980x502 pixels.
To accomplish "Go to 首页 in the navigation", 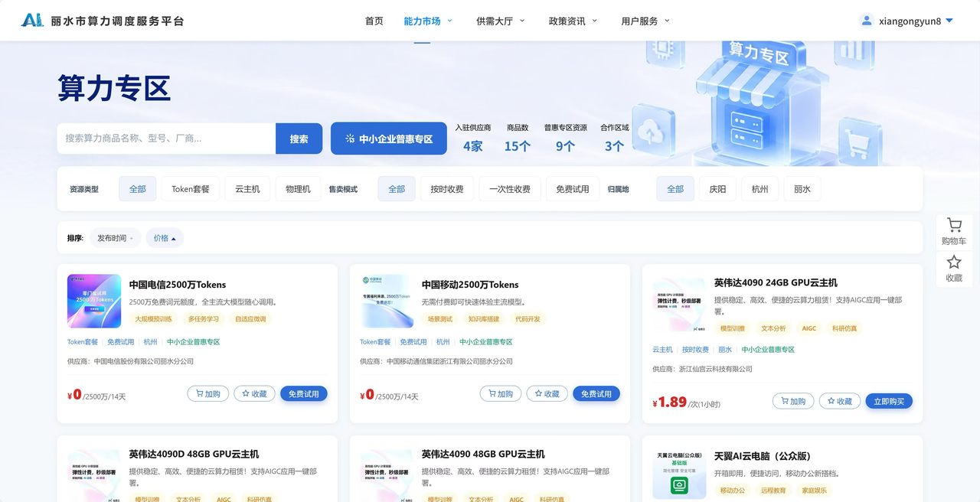I will pos(374,21).
